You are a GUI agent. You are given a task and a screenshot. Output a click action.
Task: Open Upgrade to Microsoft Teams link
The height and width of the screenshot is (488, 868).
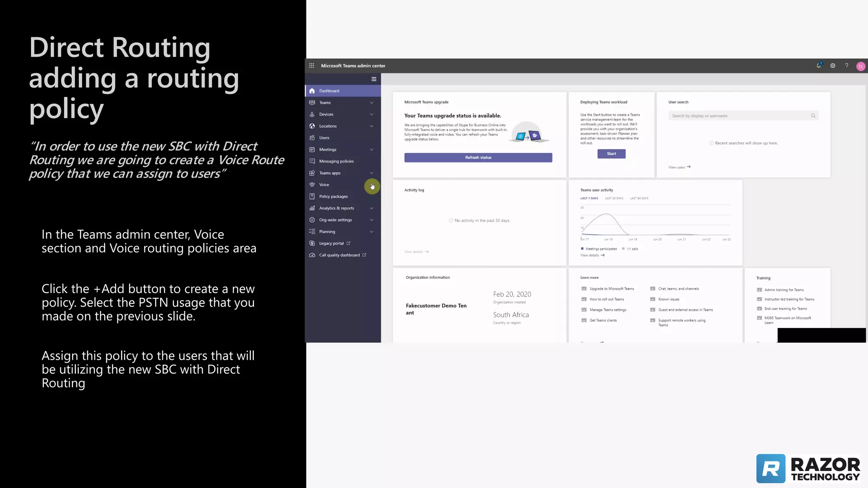612,289
